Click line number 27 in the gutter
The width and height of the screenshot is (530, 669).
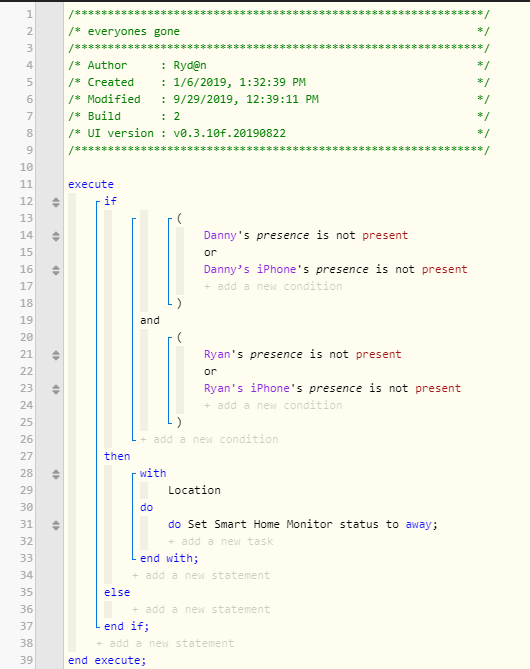point(26,456)
